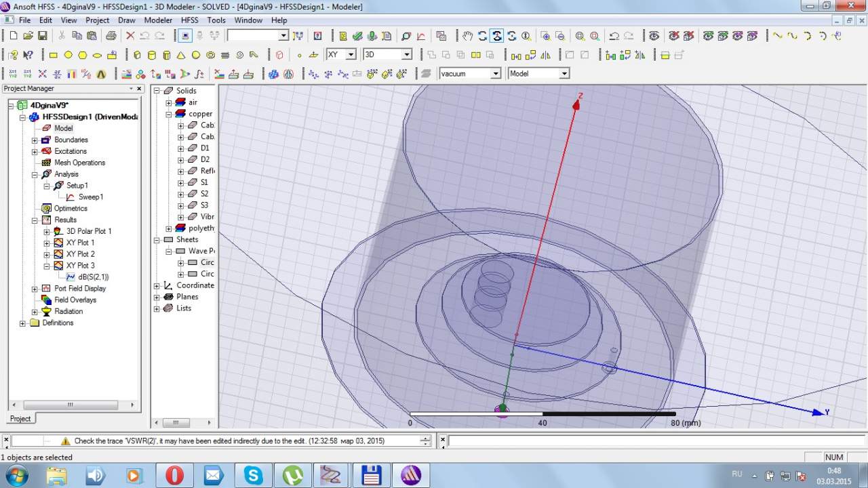Toggle the select objects mode button
The height and width of the screenshot is (488, 868).
tap(186, 36)
